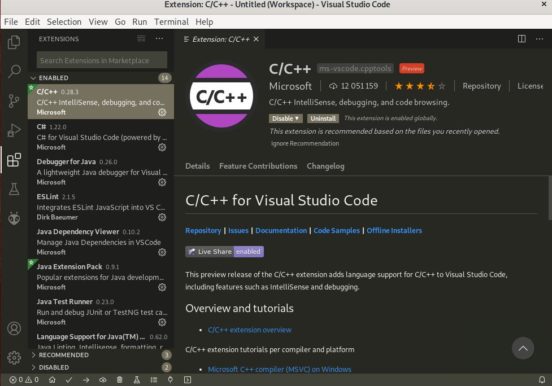
Task: Open Extensions panel more actions ellipsis
Action: [159, 38]
